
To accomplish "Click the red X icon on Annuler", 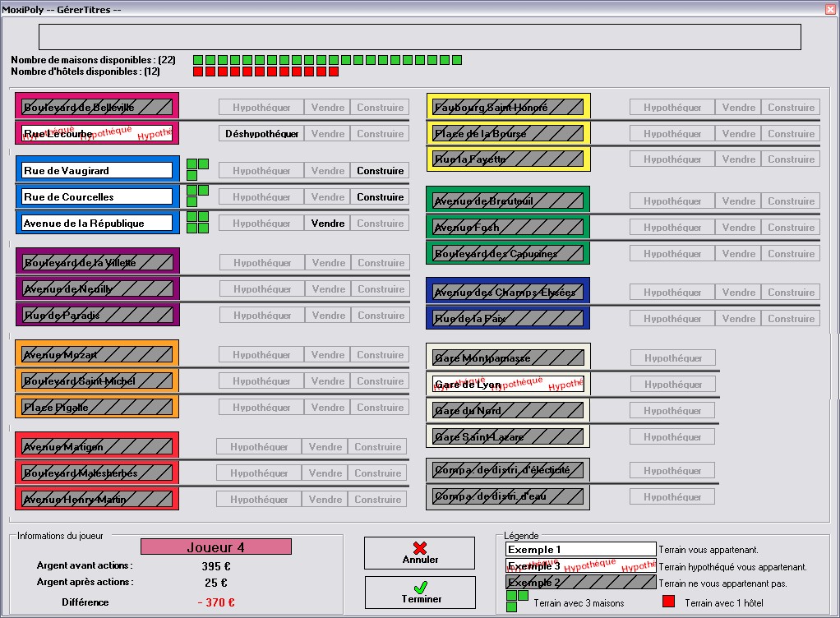I will [x=420, y=548].
